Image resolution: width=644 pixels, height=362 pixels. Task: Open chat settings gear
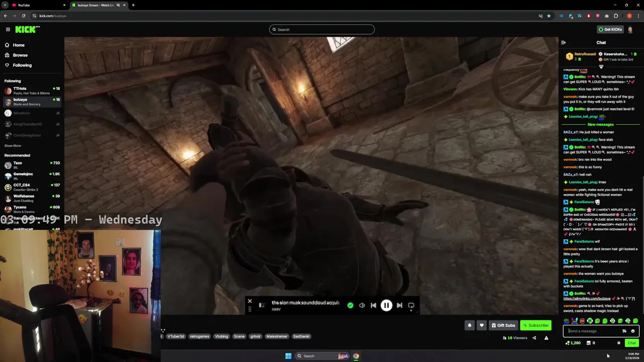[x=619, y=343]
